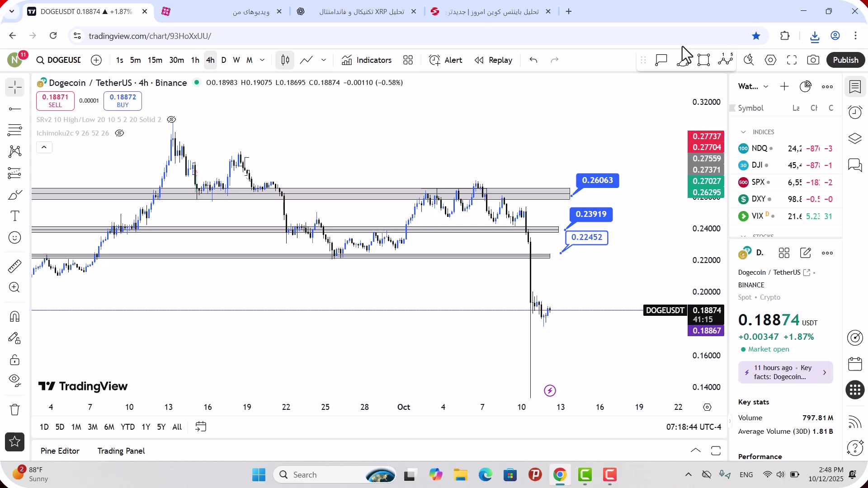Screen dimensions: 868x488
Task: Select the ruler measure tool
Action: tap(15, 266)
